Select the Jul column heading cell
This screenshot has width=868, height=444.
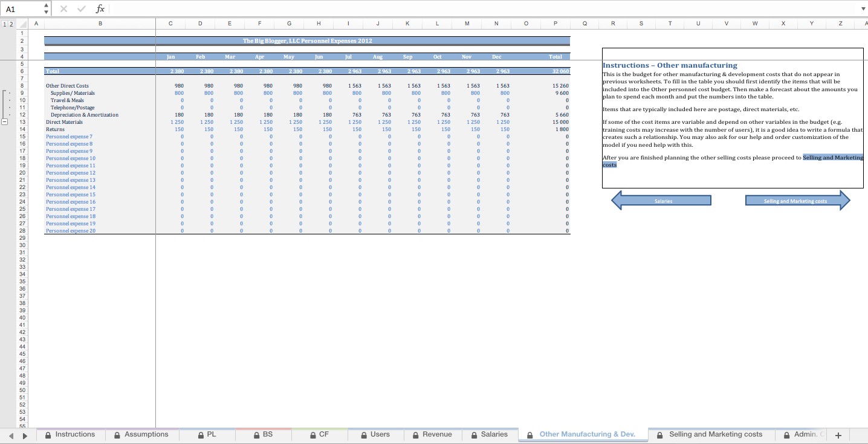click(348, 57)
